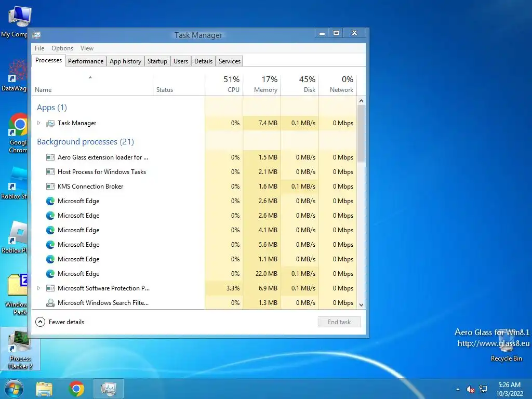Click the scrollbar down arrow
The height and width of the screenshot is (399, 532).
click(362, 304)
